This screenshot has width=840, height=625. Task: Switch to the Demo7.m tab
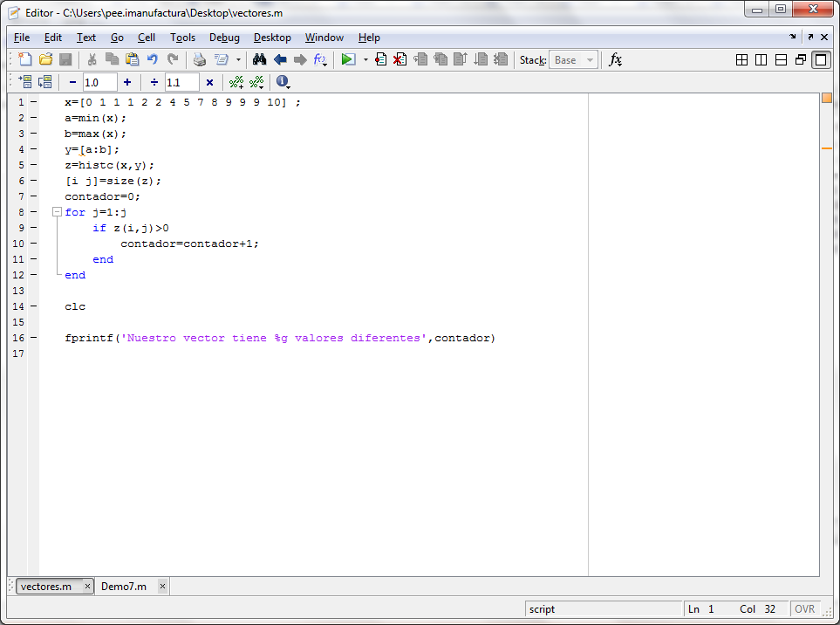(x=124, y=587)
